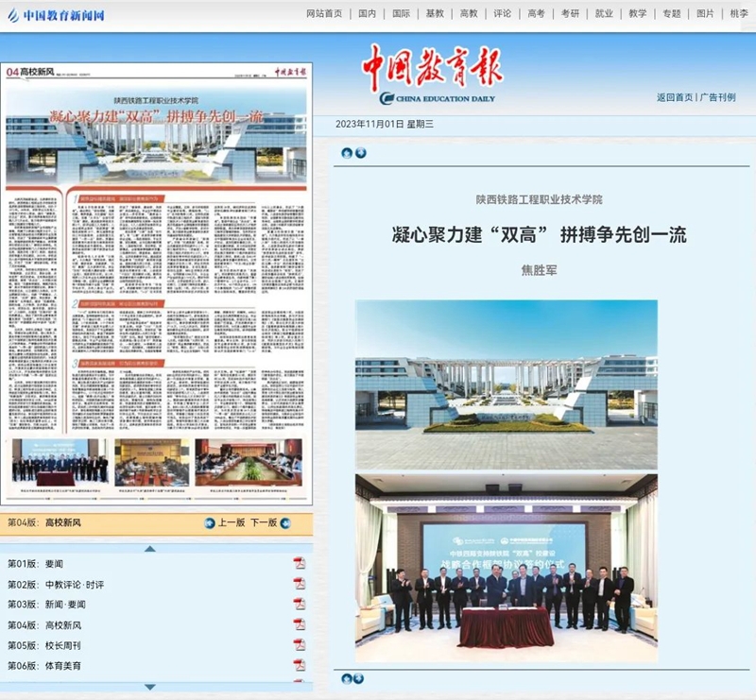Click the first round arrow icon above the article
756x700 pixels.
point(347,153)
